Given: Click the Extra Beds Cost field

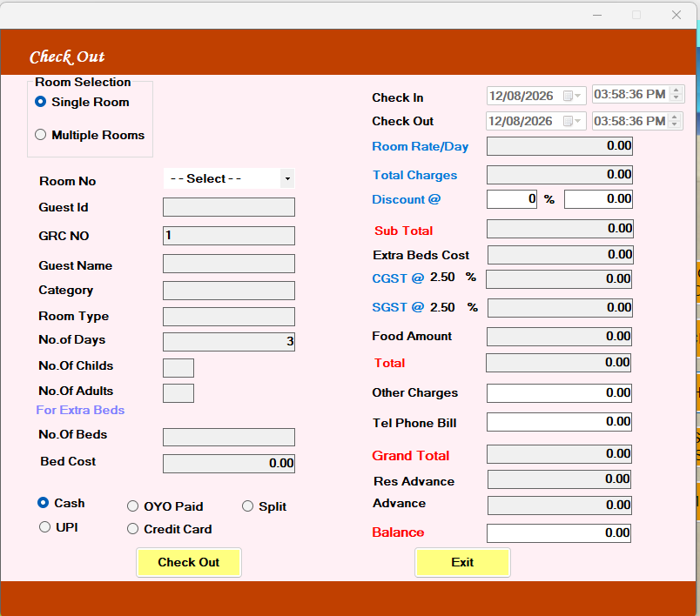Looking at the screenshot, I should (561, 255).
